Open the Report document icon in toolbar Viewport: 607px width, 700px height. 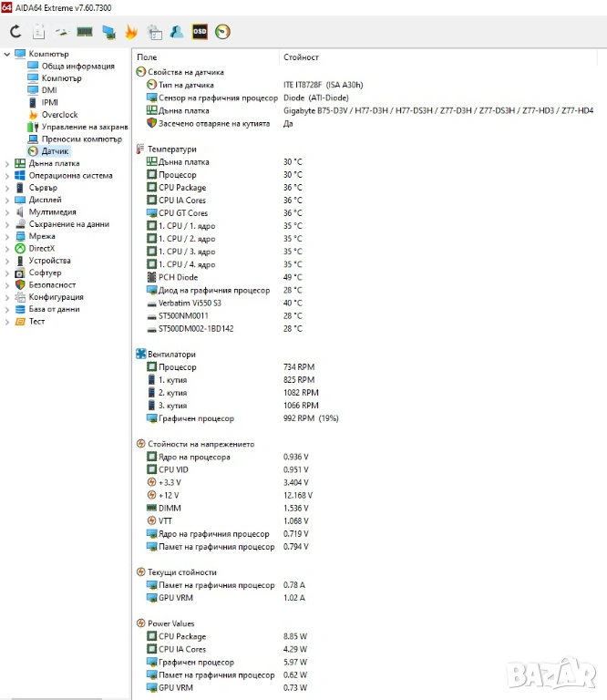pos(38,32)
